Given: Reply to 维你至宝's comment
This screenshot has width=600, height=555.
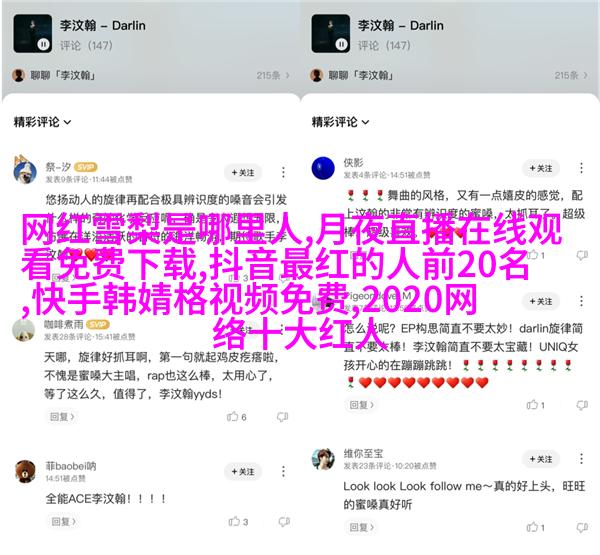Looking at the screenshot, I should coord(361,527).
